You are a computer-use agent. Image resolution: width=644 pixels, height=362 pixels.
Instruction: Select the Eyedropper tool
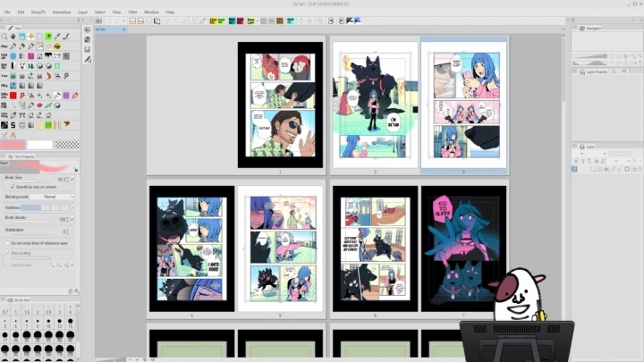tap(57, 37)
